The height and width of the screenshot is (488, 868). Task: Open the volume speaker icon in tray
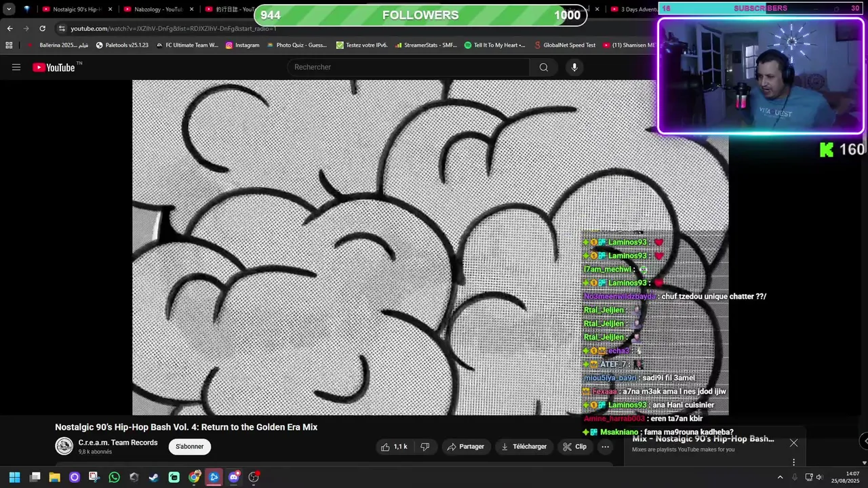coord(818,477)
